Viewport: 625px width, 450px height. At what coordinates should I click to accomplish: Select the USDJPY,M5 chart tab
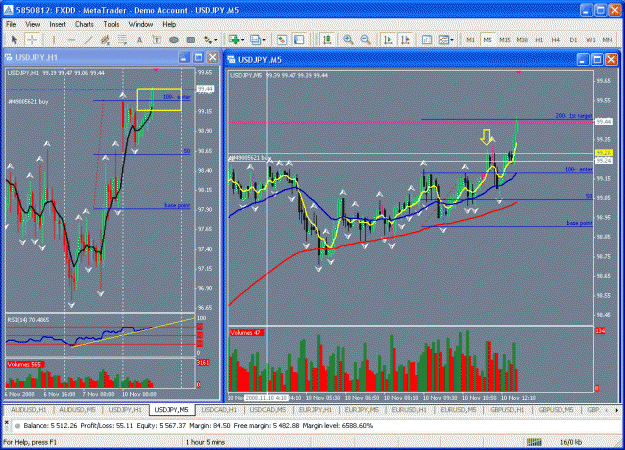(171, 410)
